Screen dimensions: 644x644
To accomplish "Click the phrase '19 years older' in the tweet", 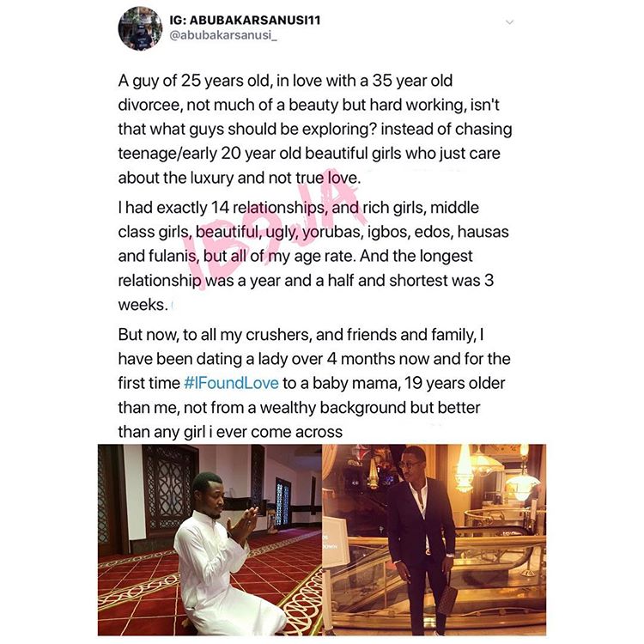I will tap(454, 383).
